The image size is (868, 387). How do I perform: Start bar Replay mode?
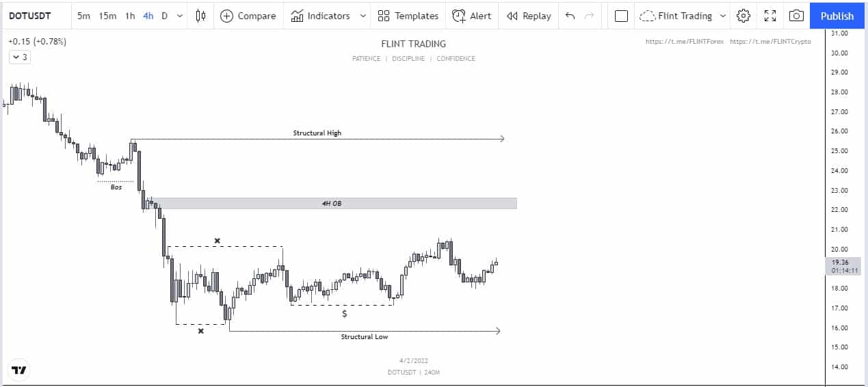(529, 16)
